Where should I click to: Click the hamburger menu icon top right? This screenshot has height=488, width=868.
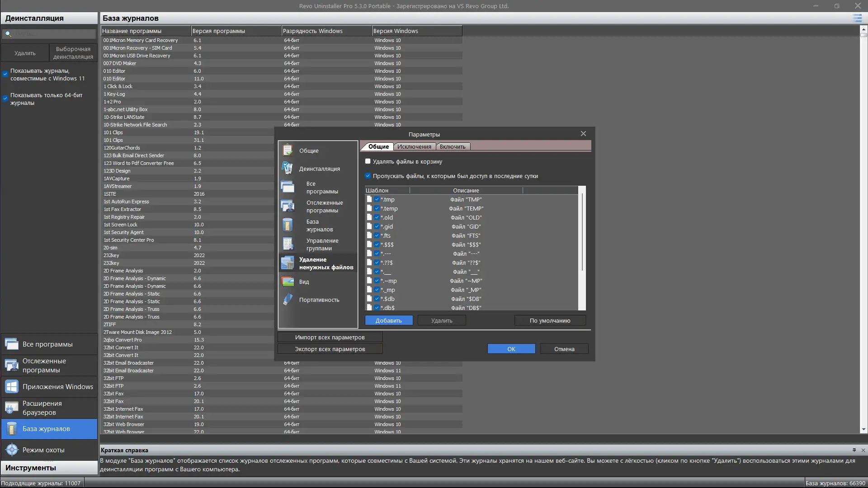click(x=857, y=19)
